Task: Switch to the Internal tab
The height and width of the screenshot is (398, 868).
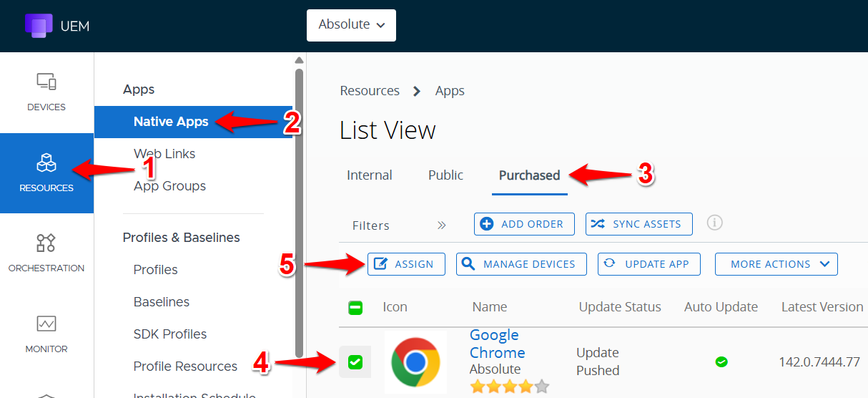Action: click(370, 175)
